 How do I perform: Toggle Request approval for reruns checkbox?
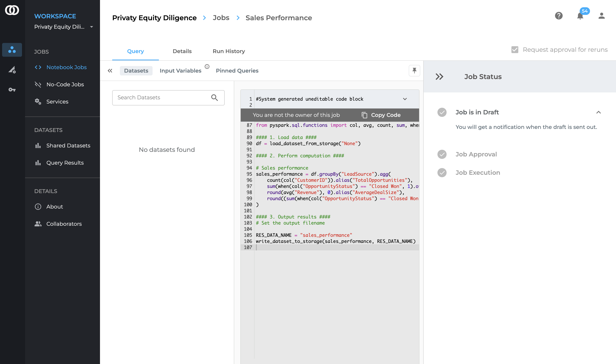[x=515, y=50]
